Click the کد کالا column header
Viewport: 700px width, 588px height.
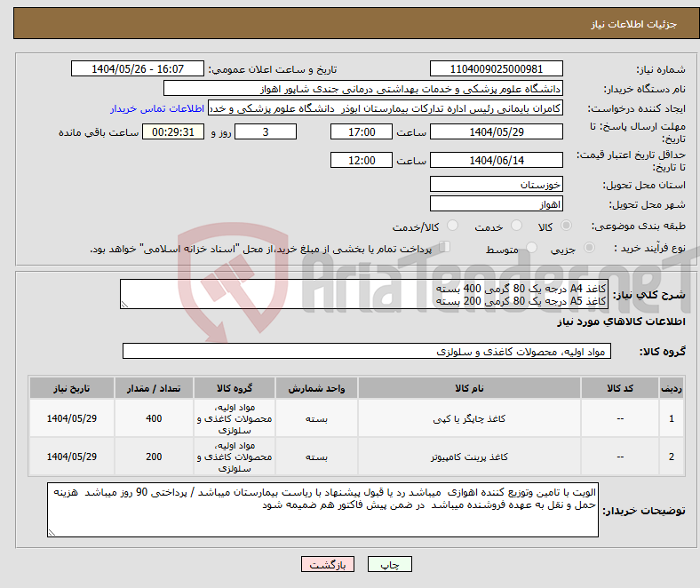620,388
